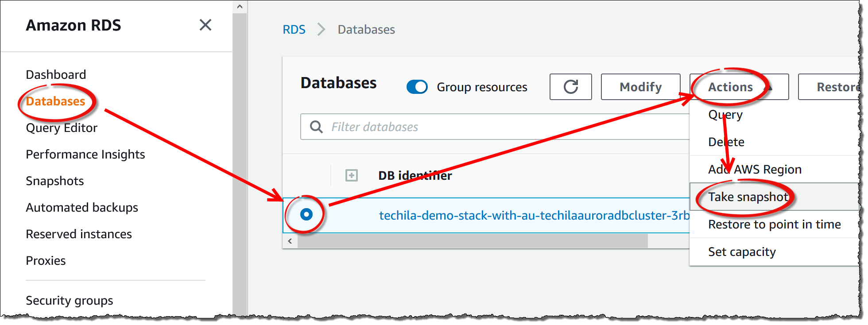Select Add AWS Region option

coord(755,169)
